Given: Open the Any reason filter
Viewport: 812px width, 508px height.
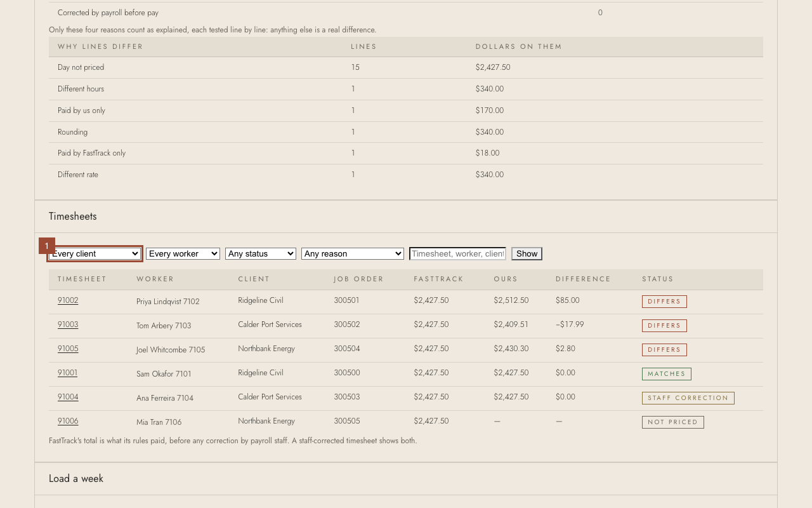Looking at the screenshot, I should coord(353,253).
